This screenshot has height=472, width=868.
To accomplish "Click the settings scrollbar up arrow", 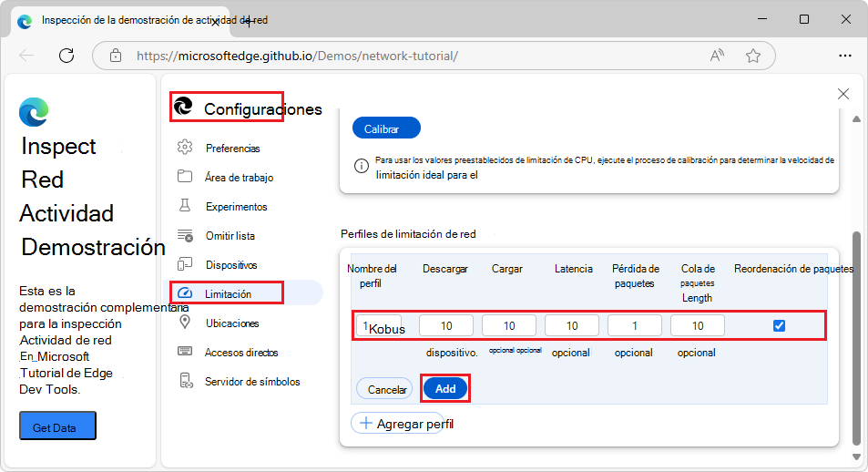I will pos(856,118).
